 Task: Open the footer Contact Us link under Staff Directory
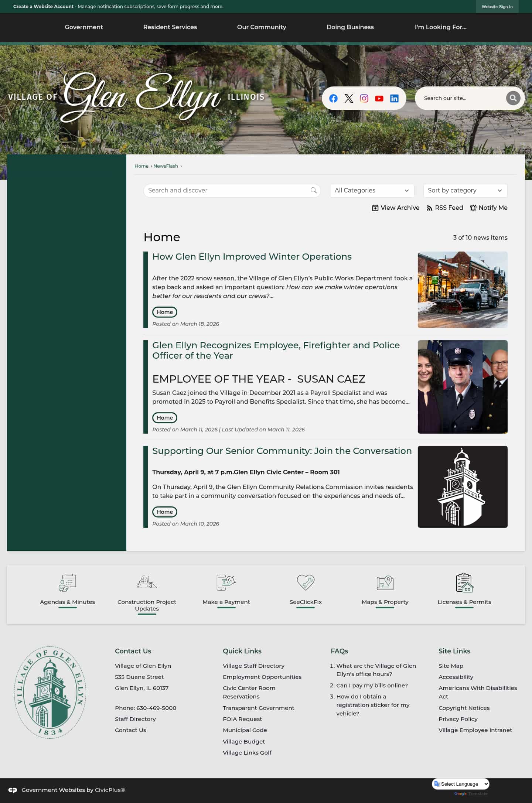tap(130, 730)
